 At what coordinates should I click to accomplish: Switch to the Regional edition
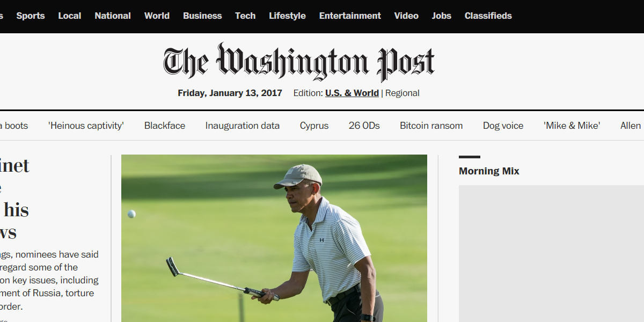tap(402, 93)
